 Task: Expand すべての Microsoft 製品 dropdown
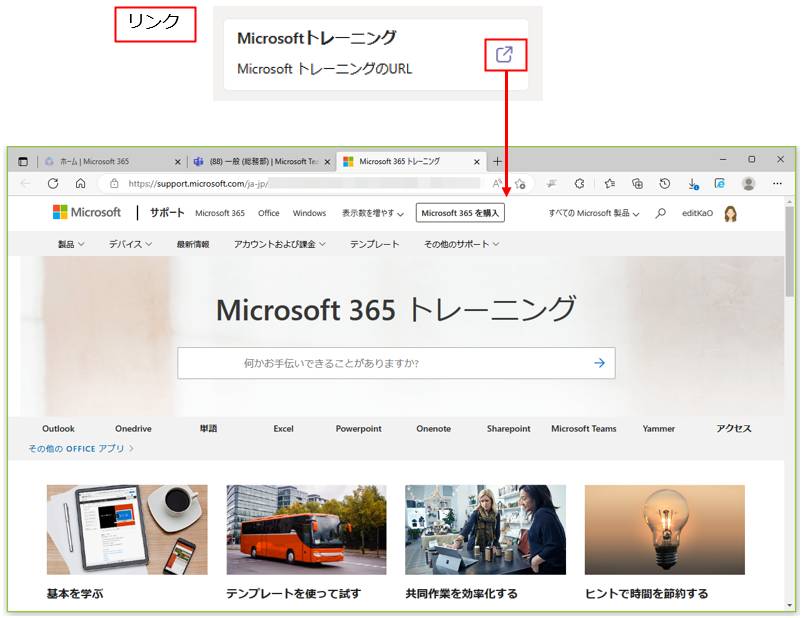coord(594,213)
